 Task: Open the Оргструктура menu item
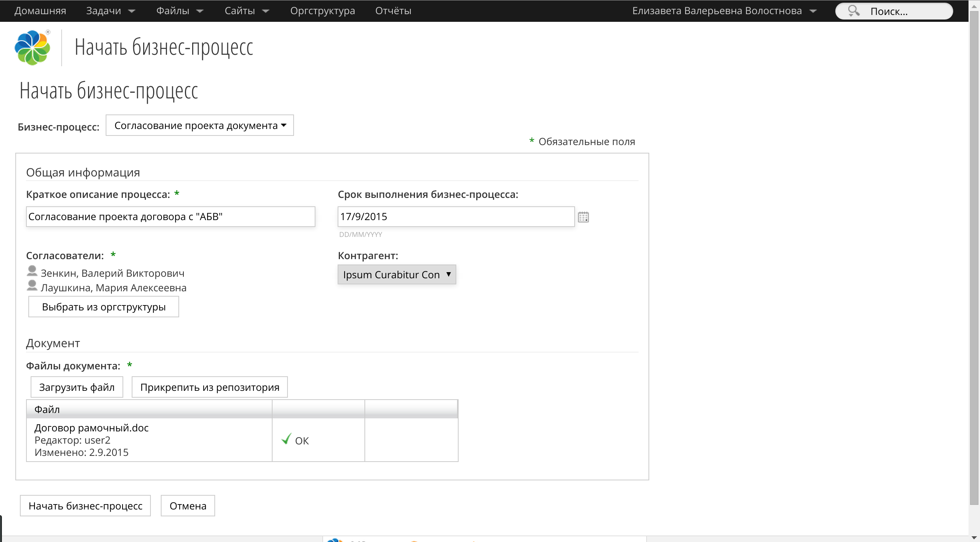coord(322,11)
